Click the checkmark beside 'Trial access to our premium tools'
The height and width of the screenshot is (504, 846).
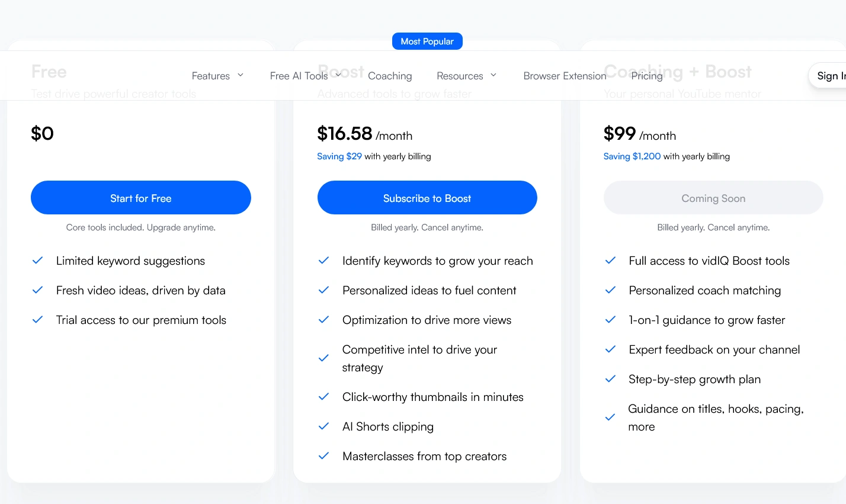click(x=37, y=320)
